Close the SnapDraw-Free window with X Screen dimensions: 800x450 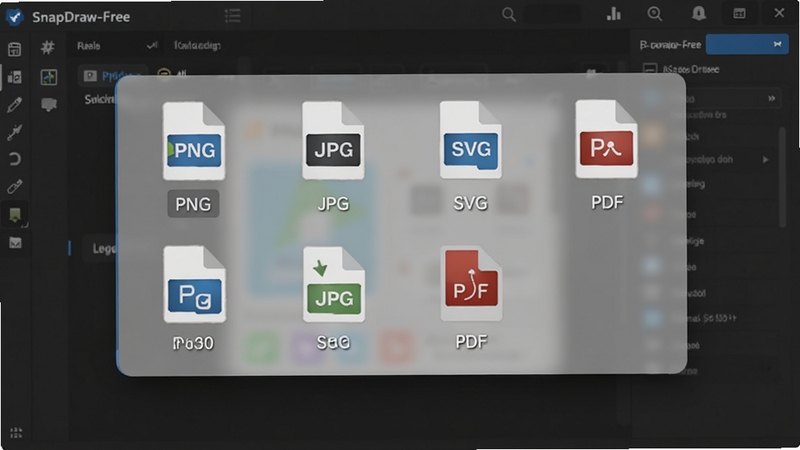click(x=779, y=13)
